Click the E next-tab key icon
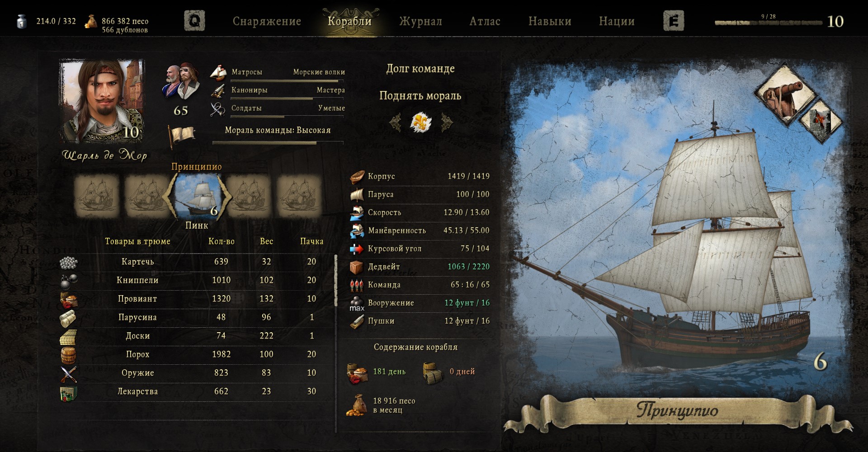This screenshot has height=452, width=868. click(x=674, y=21)
